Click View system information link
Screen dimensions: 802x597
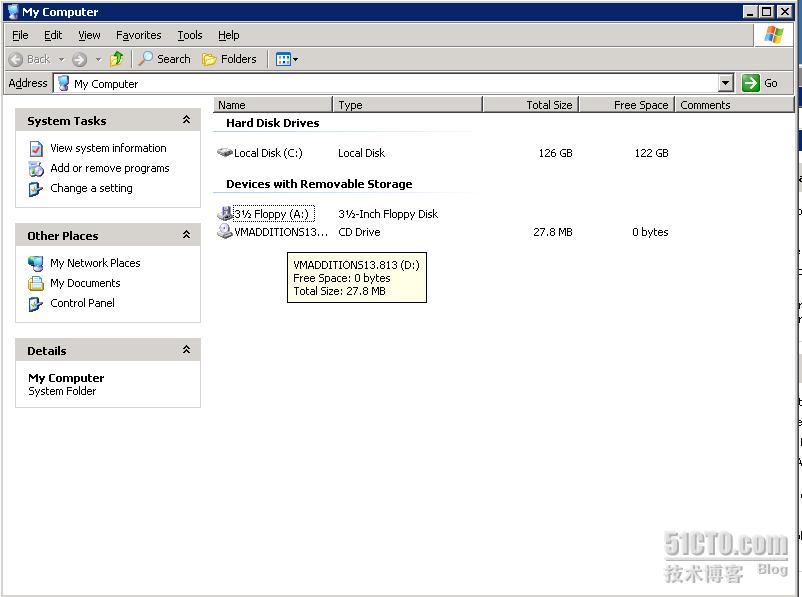click(x=108, y=148)
